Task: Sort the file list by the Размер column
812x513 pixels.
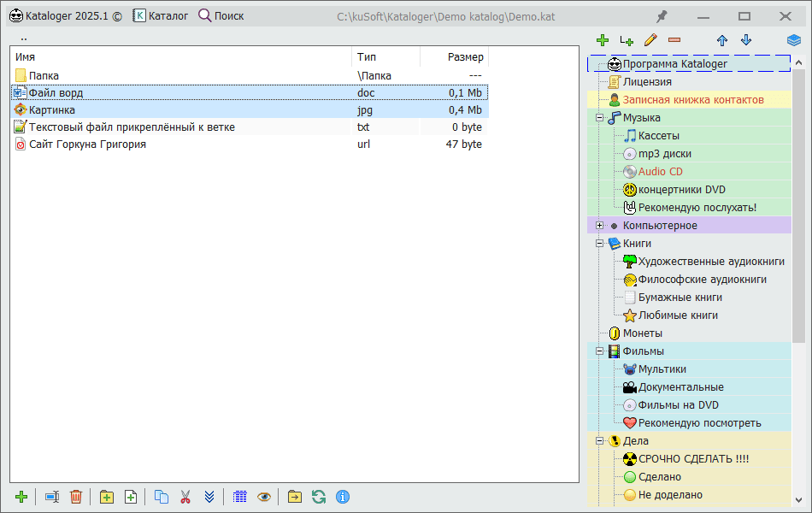Action: point(454,57)
